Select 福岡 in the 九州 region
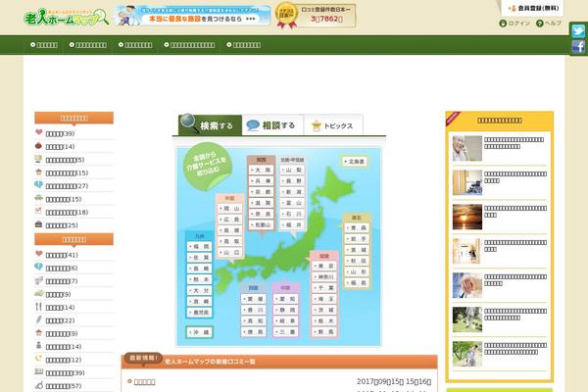Screen dimensions: 588x392 click(200, 246)
